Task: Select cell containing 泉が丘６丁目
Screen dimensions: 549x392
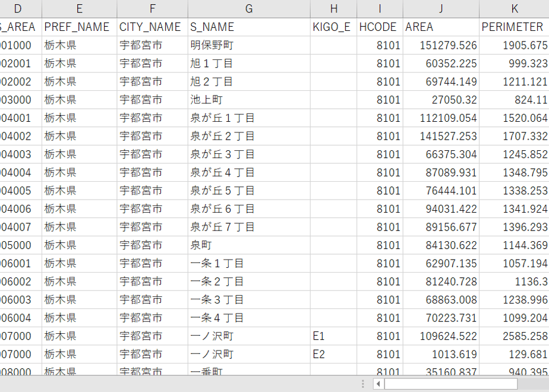Action: 249,209
